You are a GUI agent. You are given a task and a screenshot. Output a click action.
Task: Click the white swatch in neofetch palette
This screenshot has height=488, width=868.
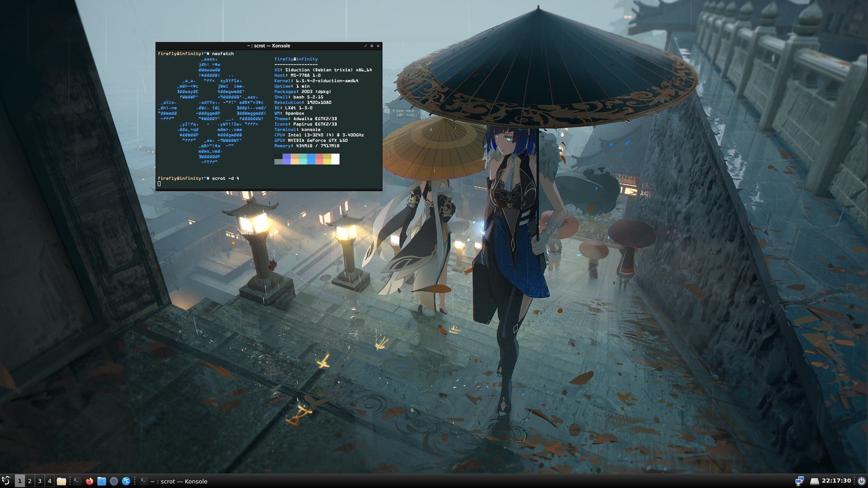click(x=335, y=159)
